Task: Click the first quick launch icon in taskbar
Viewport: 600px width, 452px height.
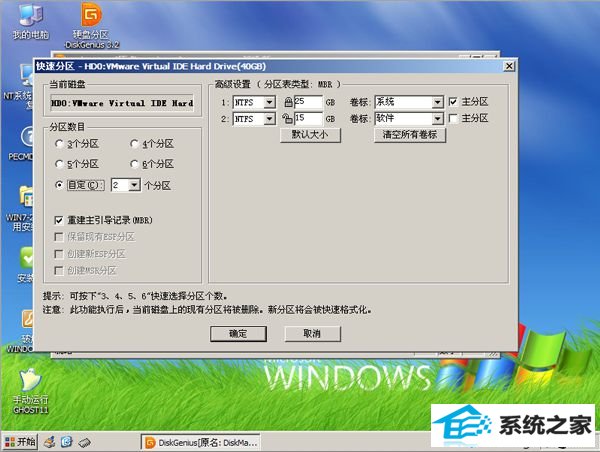Action: pyautogui.click(x=50, y=442)
